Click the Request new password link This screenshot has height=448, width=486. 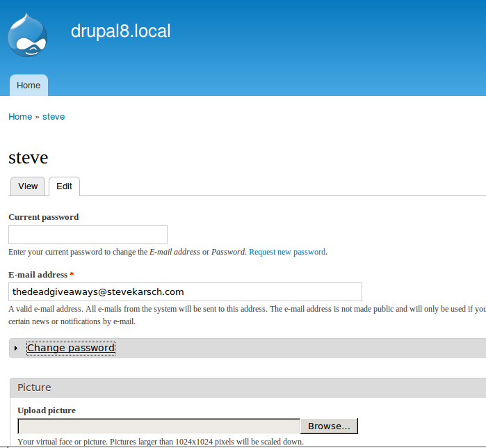287,252
